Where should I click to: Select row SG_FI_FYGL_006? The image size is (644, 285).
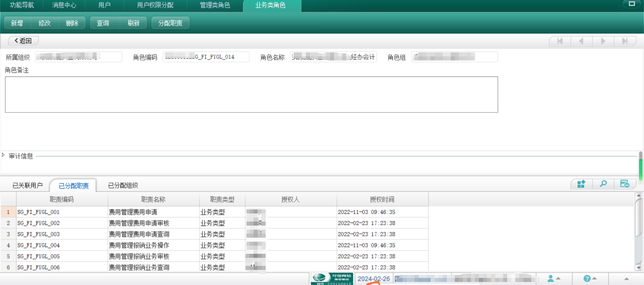click(x=215, y=267)
